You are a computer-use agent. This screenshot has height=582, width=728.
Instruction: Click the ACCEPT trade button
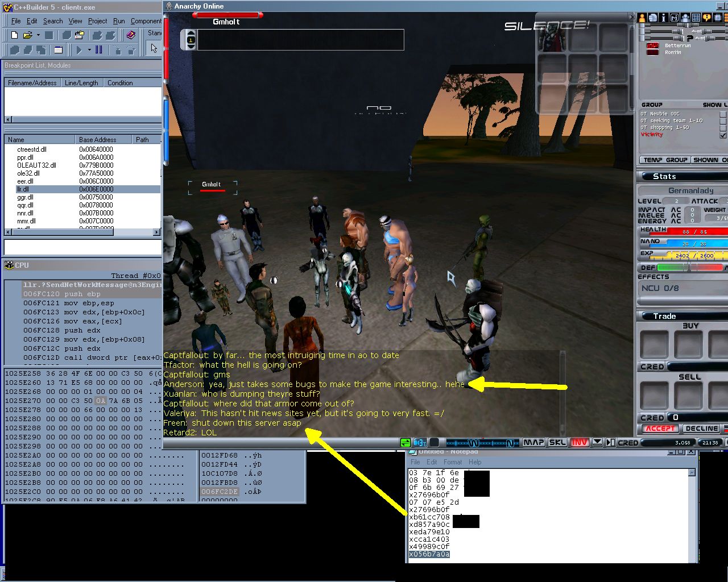660,429
